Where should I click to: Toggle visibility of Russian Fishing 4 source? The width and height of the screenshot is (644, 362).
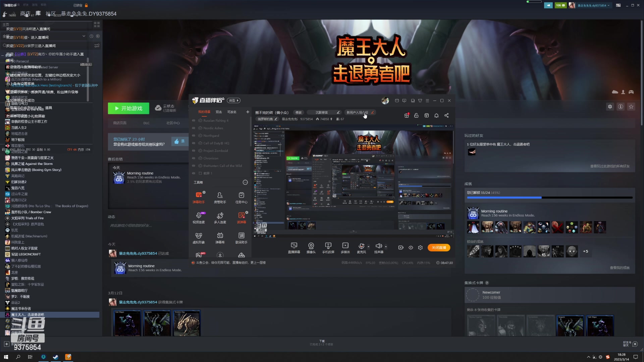tap(194, 121)
